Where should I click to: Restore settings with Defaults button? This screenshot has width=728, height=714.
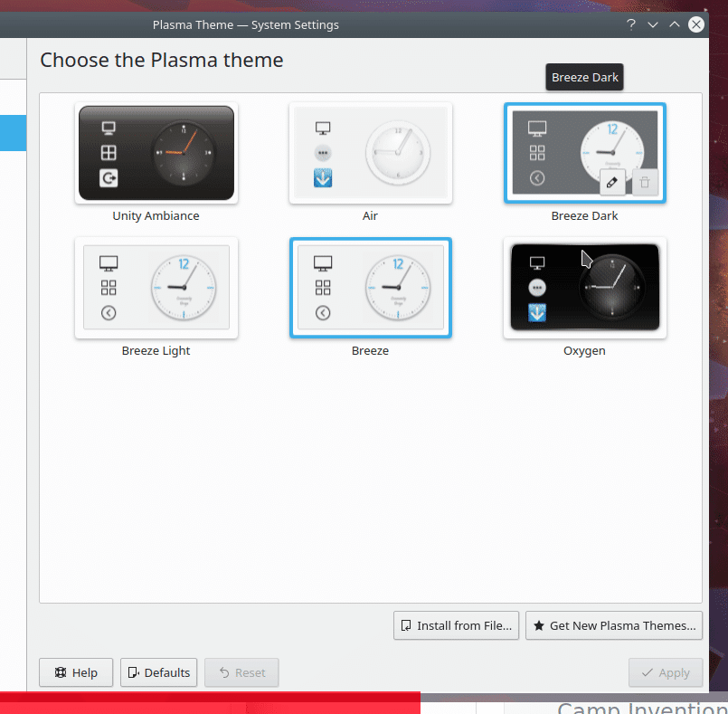159,672
